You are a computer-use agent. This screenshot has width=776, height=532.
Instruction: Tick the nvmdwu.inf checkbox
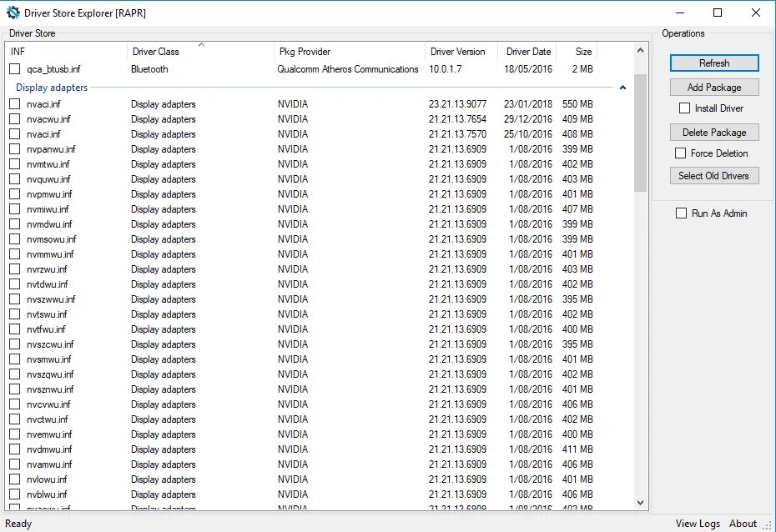(15, 224)
